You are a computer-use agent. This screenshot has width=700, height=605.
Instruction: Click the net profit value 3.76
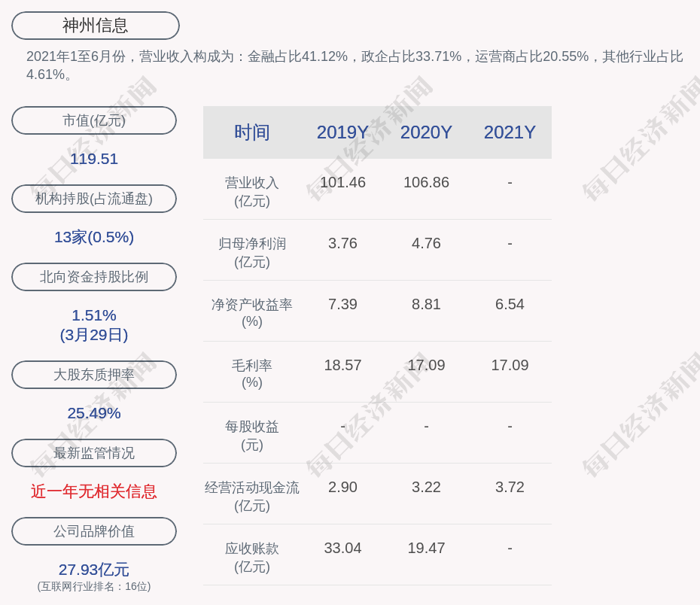[342, 244]
